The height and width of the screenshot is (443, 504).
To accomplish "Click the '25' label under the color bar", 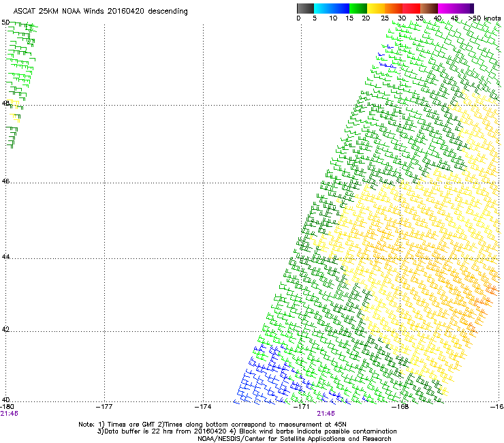I will tap(385, 18).
